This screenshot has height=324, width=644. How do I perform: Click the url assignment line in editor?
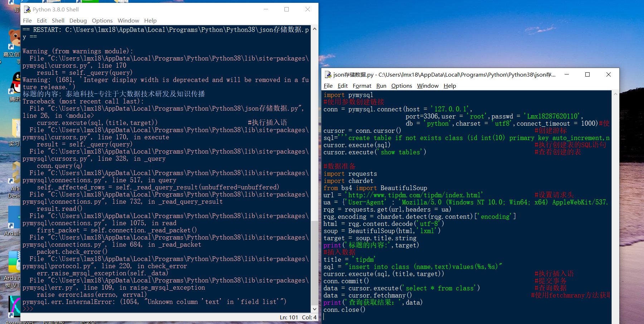(403, 195)
